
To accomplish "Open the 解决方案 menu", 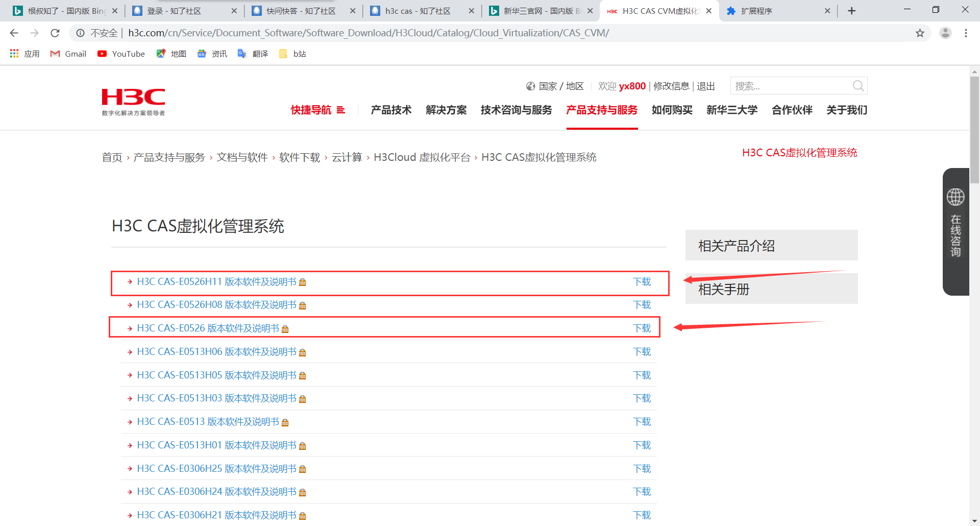I will tap(446, 110).
